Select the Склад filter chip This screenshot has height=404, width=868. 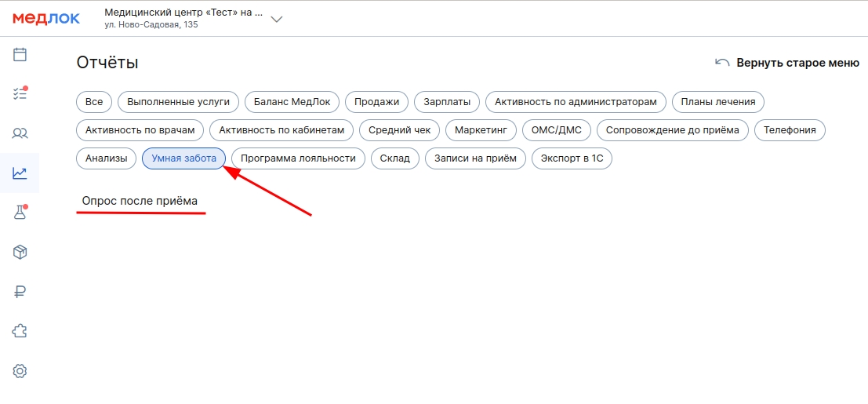395,158
